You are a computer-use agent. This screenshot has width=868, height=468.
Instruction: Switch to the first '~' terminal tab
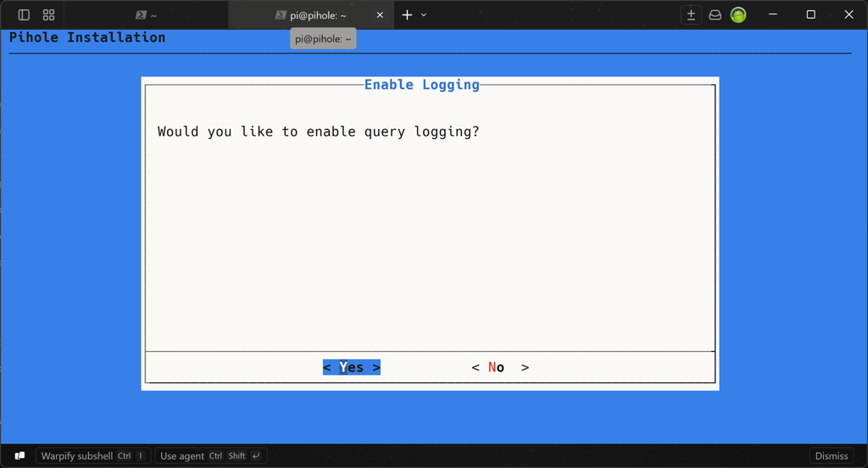[146, 15]
